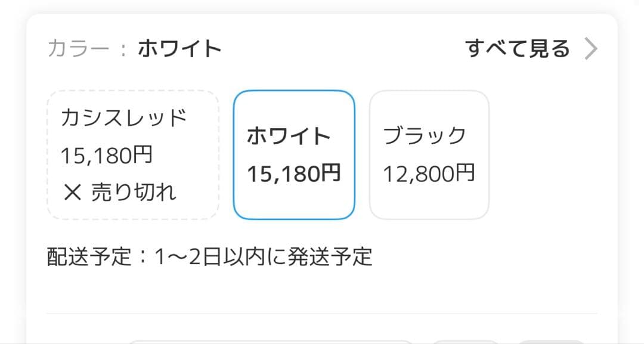Viewport: 644px width, 344px height.
Task: Click the カシスレッド color name text
Action: coord(123,119)
